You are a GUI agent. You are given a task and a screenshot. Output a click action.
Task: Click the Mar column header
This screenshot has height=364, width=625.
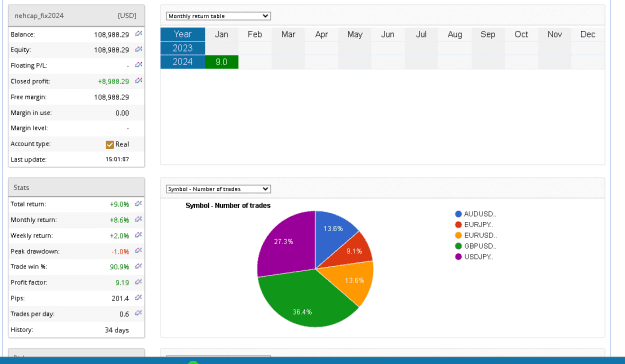point(288,34)
